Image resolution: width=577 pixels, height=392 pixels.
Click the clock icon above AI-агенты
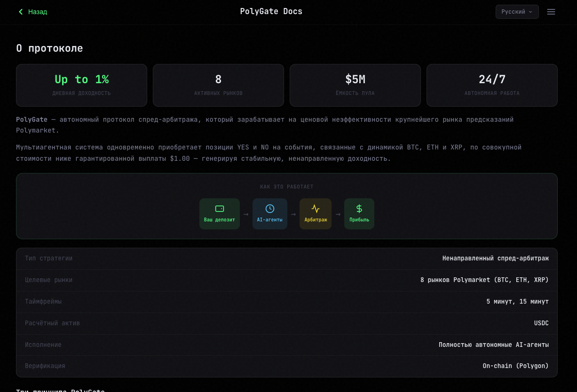(270, 209)
